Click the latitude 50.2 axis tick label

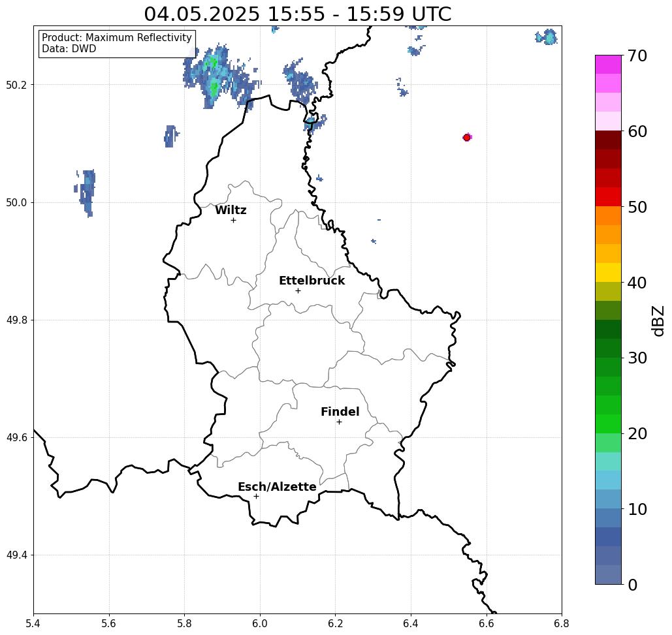[x=16, y=85]
